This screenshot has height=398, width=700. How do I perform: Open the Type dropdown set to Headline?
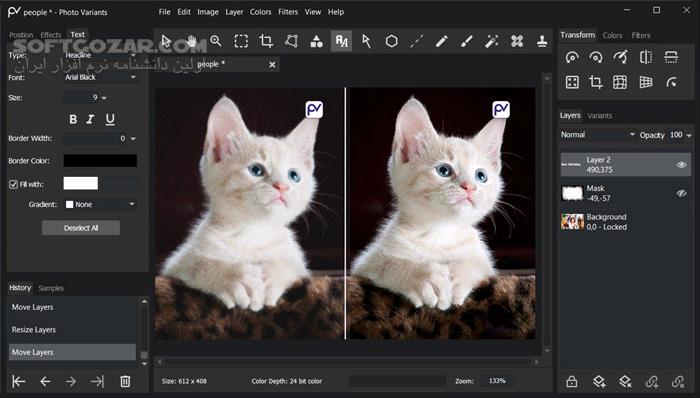100,55
